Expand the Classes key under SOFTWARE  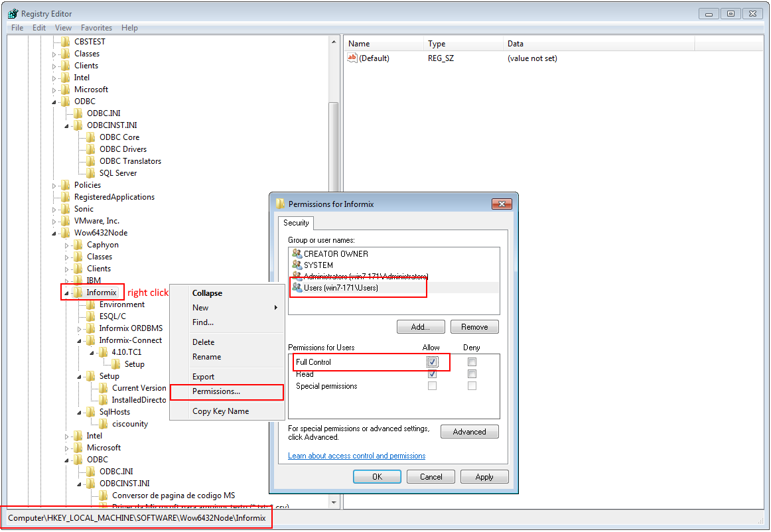click(x=54, y=54)
